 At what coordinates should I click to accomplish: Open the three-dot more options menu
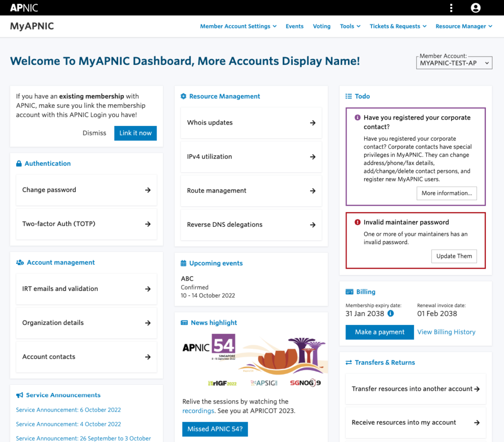pos(451,8)
